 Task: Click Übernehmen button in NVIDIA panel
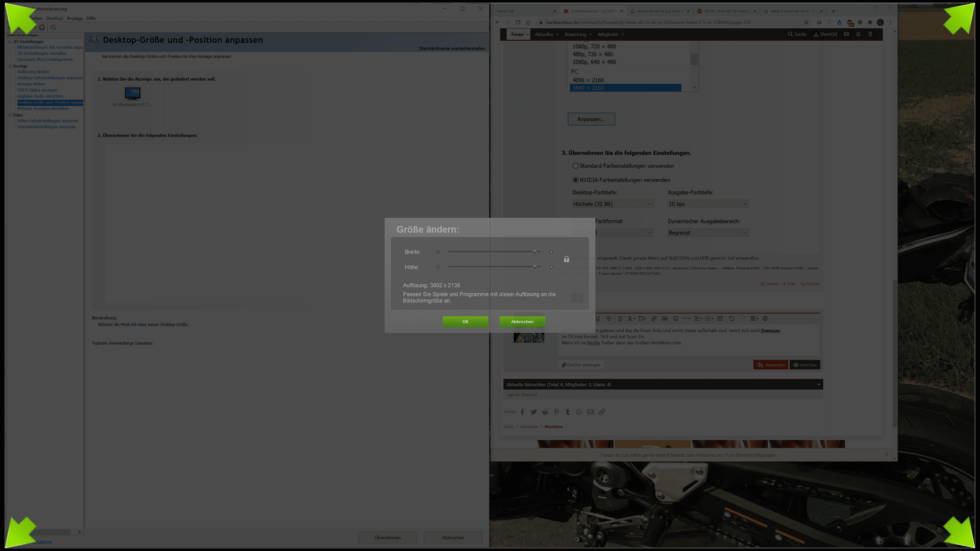coord(387,537)
